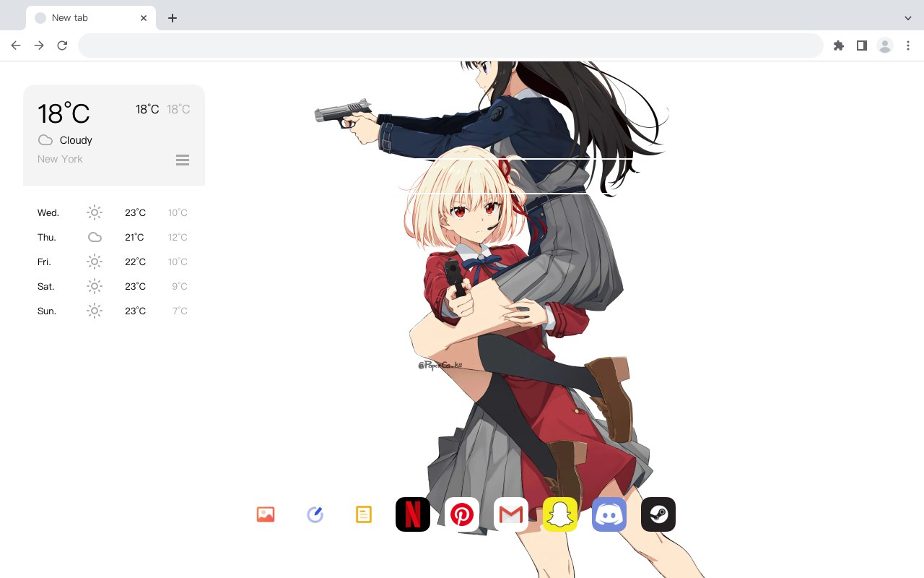Click the Wed. forecast day label

point(48,212)
